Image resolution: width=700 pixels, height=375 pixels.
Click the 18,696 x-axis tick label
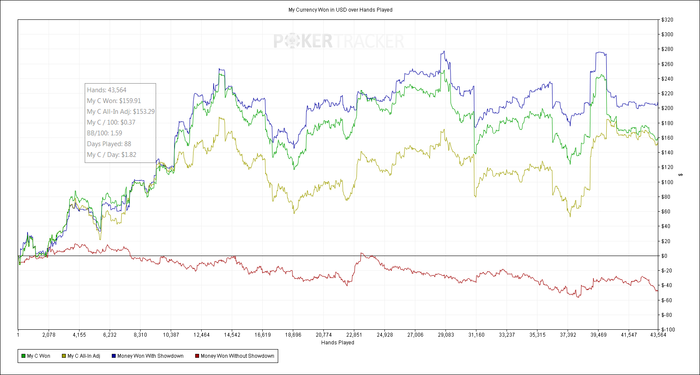[x=293, y=334]
